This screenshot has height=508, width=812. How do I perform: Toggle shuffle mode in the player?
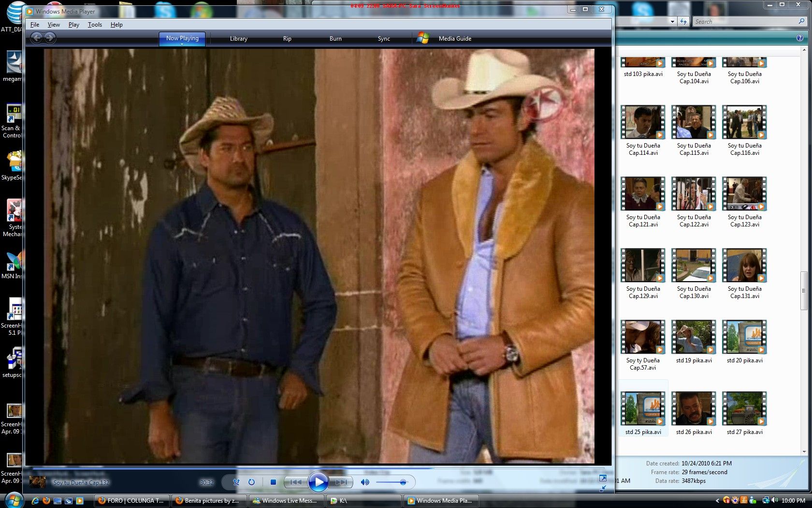click(x=236, y=482)
